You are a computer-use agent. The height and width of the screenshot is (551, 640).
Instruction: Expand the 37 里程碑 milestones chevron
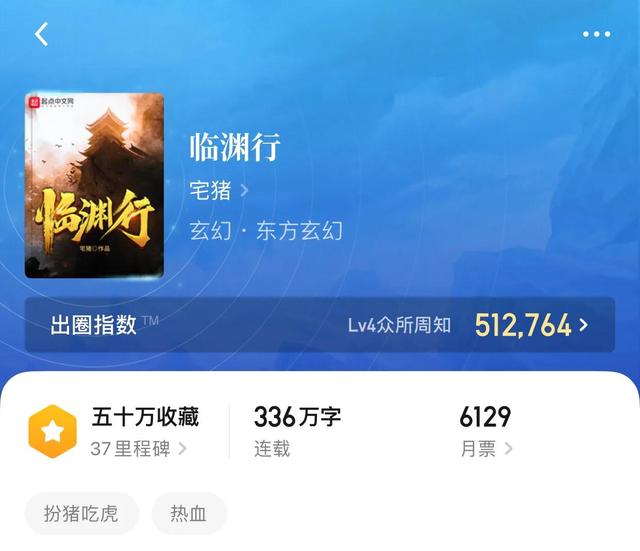182,449
